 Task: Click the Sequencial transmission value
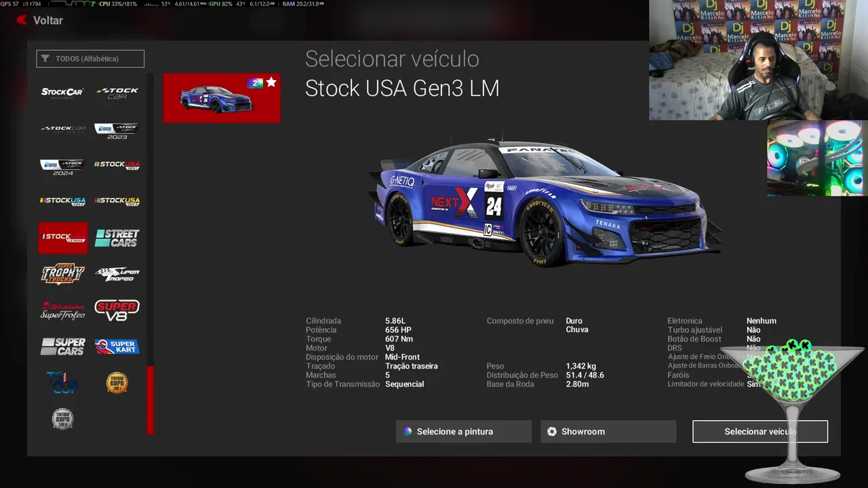click(405, 384)
